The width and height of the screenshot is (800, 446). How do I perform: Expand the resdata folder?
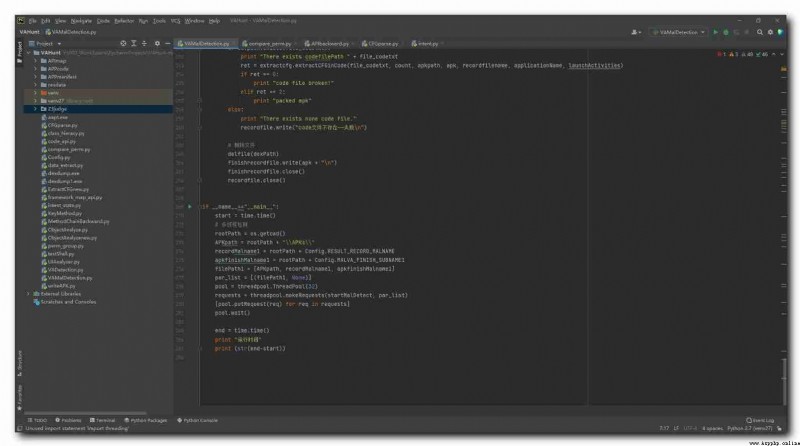[36, 85]
